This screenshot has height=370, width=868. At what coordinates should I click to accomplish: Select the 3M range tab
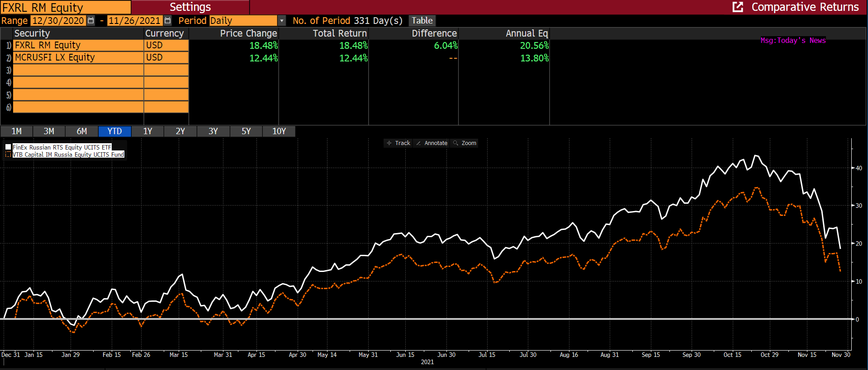click(x=49, y=131)
